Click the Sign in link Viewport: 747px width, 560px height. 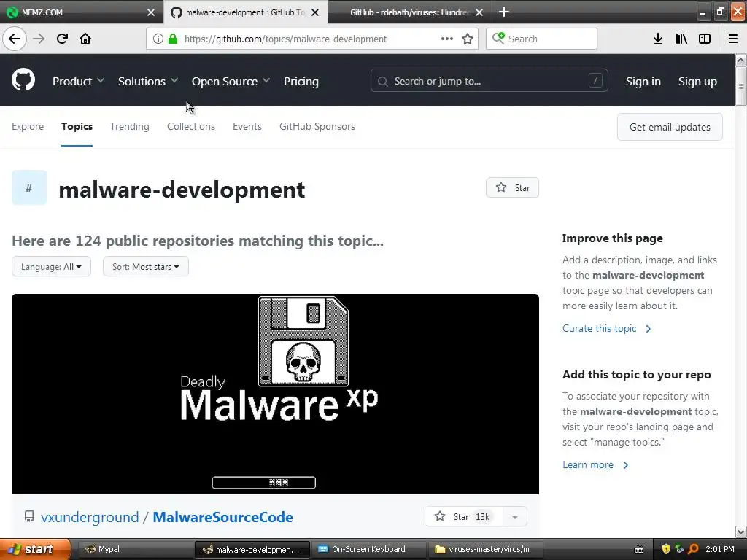click(x=643, y=82)
